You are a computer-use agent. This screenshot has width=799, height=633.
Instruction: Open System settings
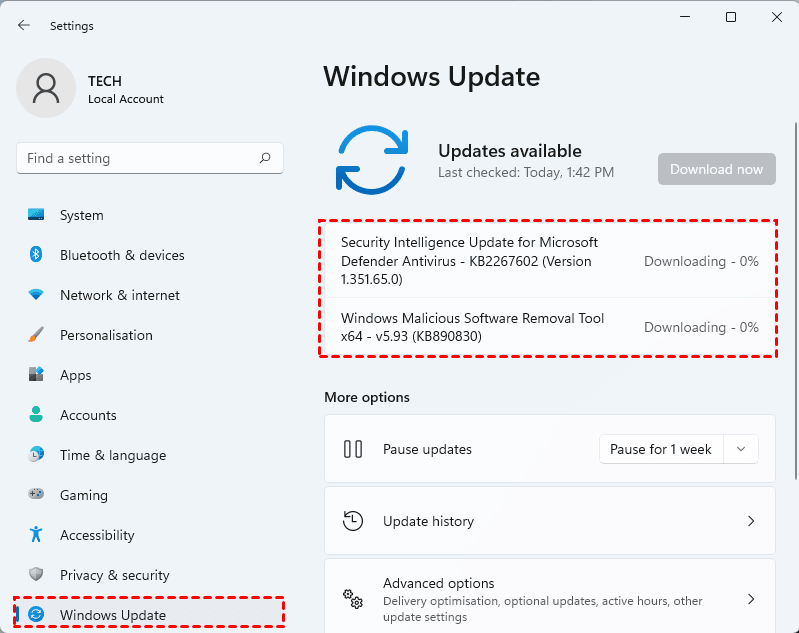click(149, 215)
